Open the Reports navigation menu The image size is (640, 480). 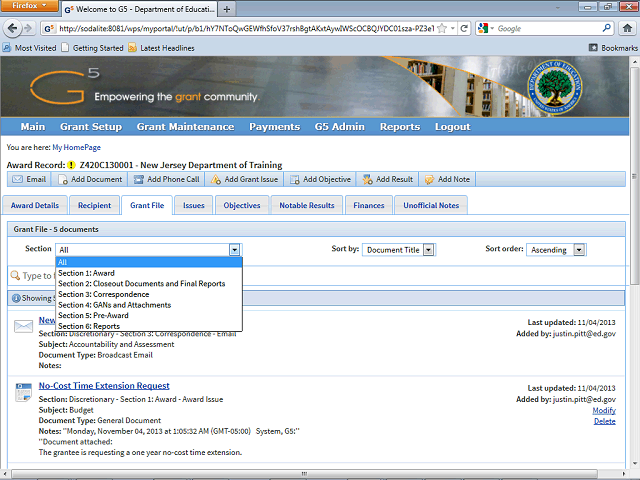[x=400, y=127]
